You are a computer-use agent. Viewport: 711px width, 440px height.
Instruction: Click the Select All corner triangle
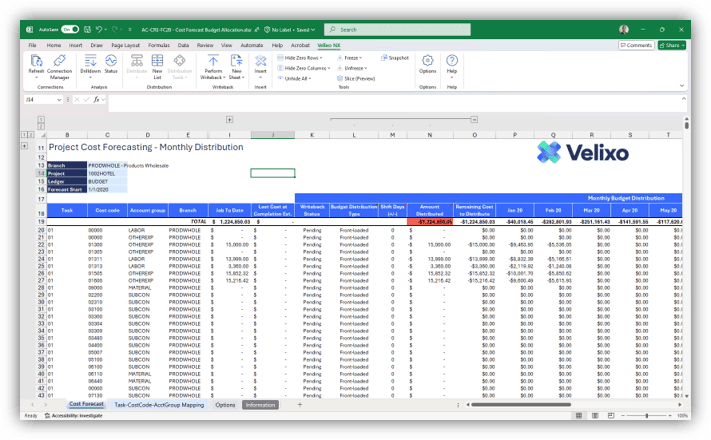click(43, 135)
